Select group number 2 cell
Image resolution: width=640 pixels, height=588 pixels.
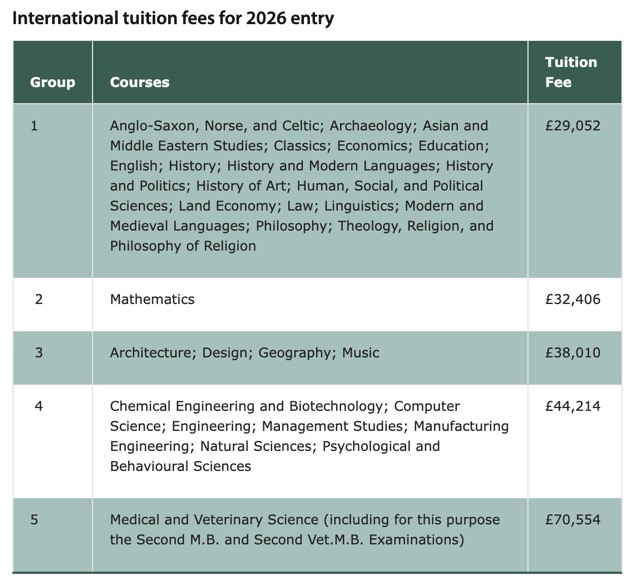(39, 299)
